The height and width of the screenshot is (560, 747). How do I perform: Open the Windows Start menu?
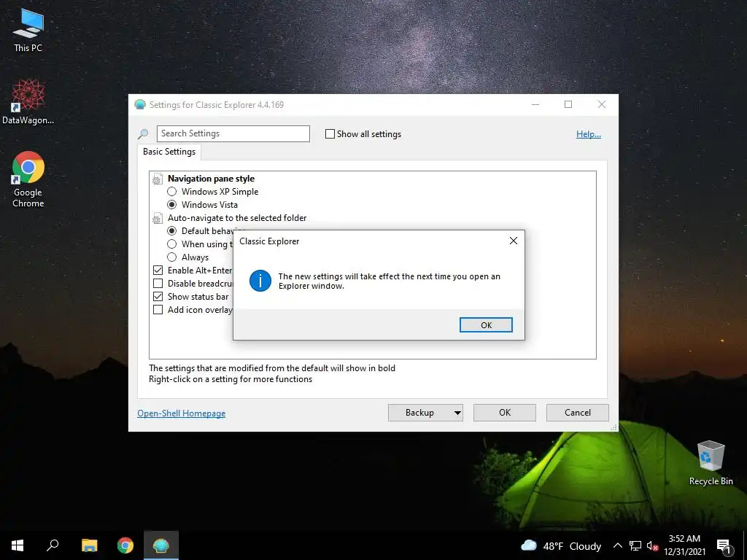(18, 545)
